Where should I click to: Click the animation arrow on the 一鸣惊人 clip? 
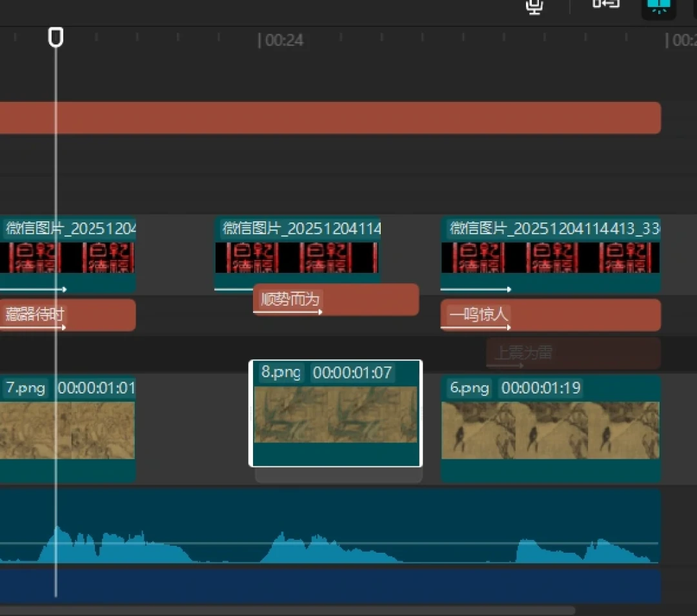476,328
